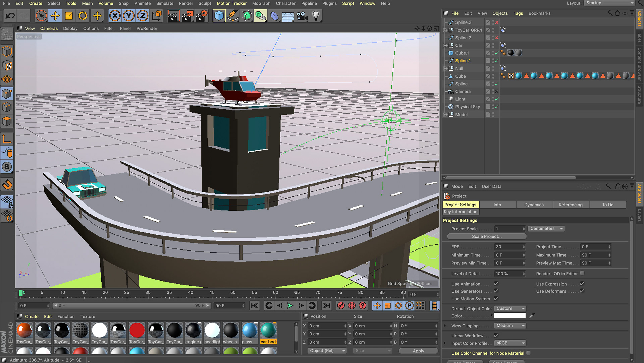
Task: Toggle the Use Deformers checkbox
Action: tap(582, 291)
